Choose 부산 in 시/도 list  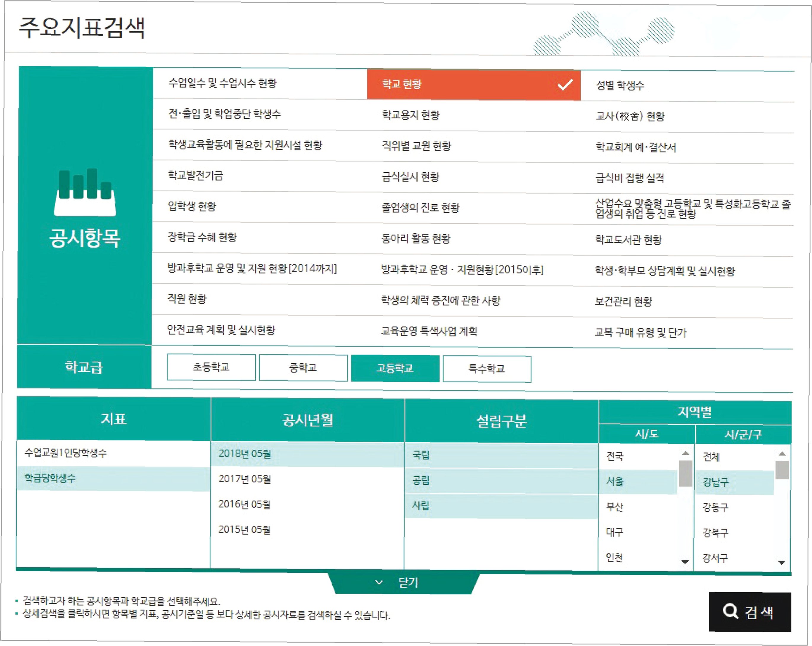(615, 507)
